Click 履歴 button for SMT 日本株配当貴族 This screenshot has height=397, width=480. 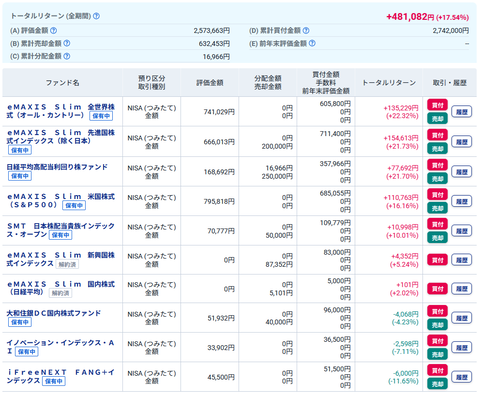click(462, 231)
